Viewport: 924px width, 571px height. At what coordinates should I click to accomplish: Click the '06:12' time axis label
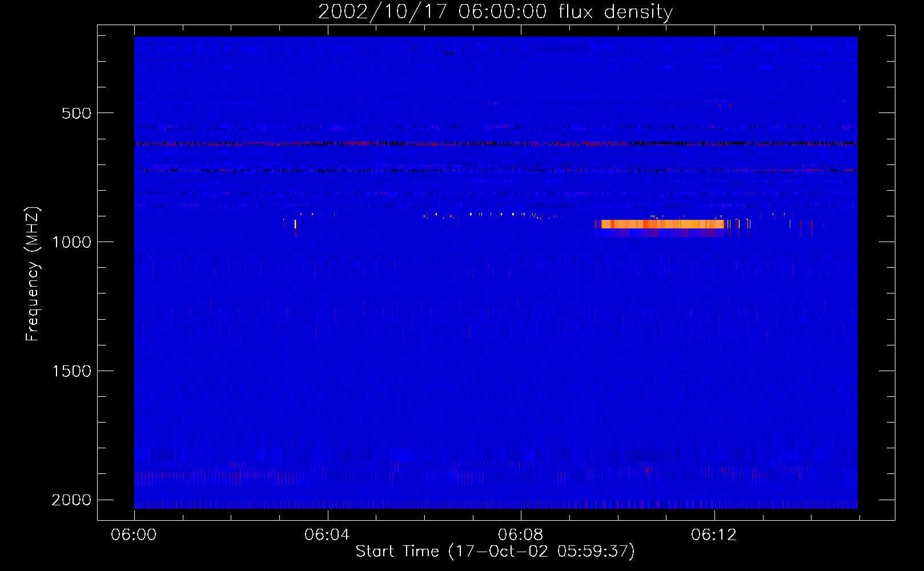[714, 535]
